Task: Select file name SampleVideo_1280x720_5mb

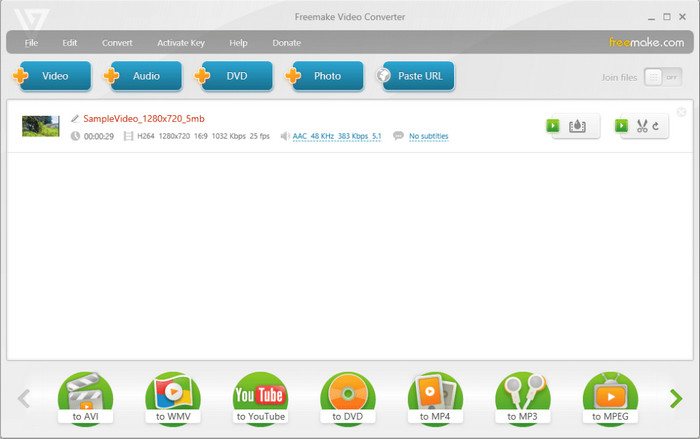Action: click(144, 119)
